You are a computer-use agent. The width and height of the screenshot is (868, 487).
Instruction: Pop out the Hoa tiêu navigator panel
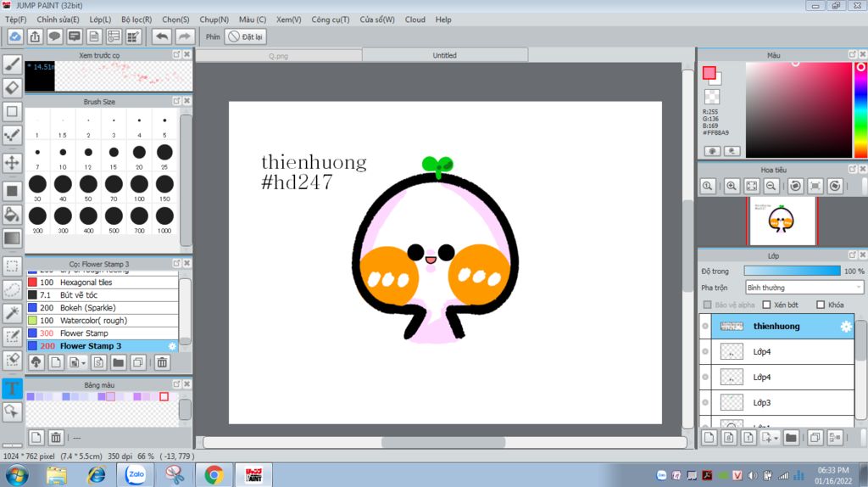853,170
